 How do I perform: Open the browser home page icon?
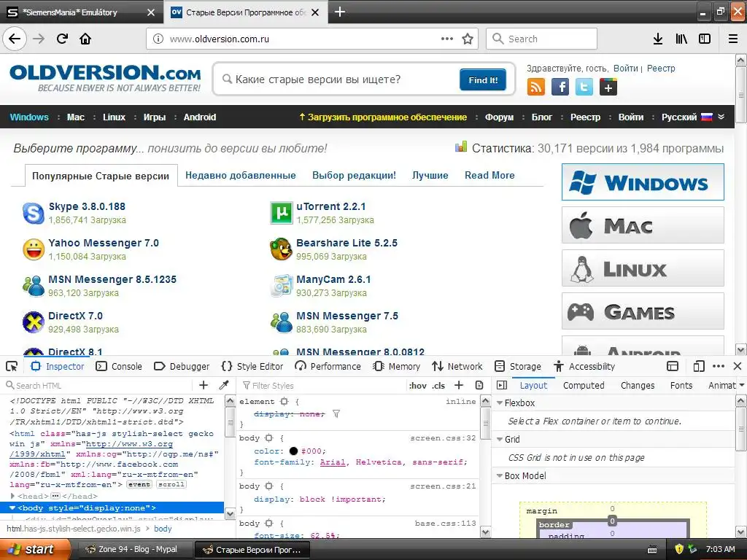pos(85,39)
